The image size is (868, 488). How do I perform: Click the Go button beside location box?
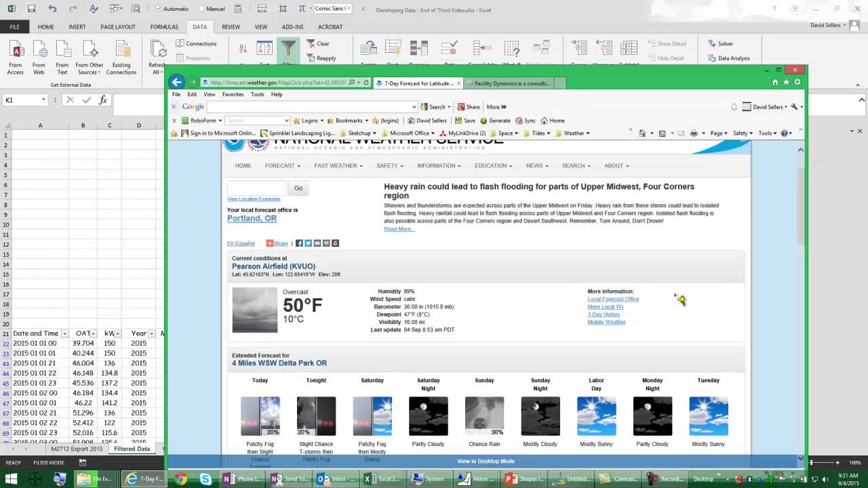pos(298,188)
